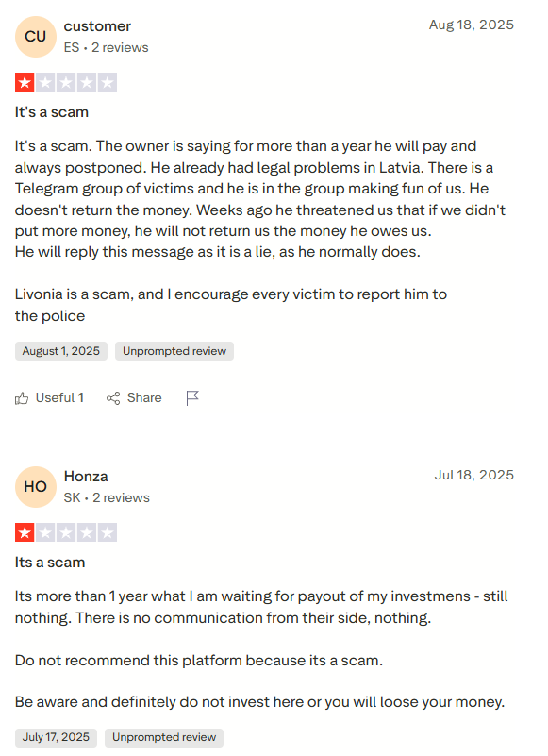Click the fifth grey star on customer's review

108,82
